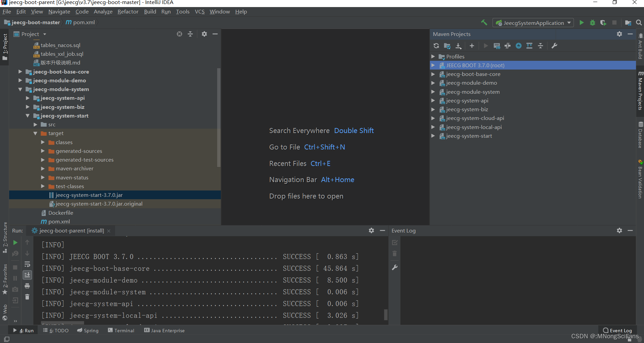Toggle the 1: Project side tool window
This screenshot has width=644, height=343.
5,47
